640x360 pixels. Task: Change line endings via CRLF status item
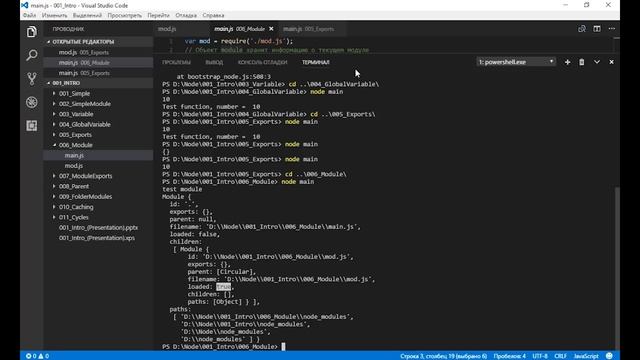560,356
